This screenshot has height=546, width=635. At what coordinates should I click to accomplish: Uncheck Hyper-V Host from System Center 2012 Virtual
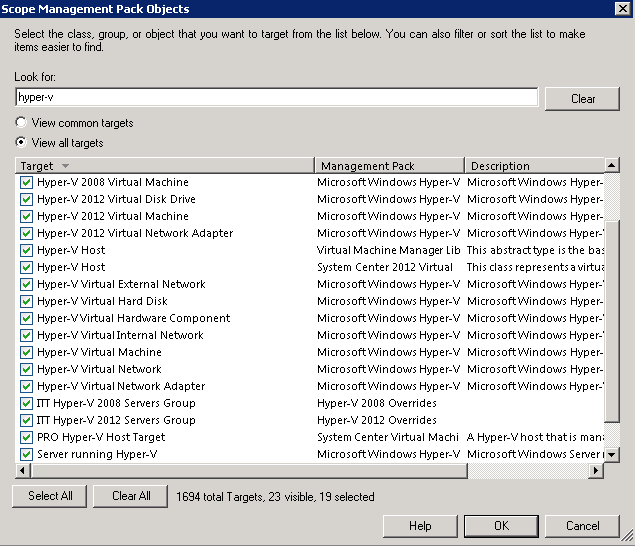click(x=26, y=268)
